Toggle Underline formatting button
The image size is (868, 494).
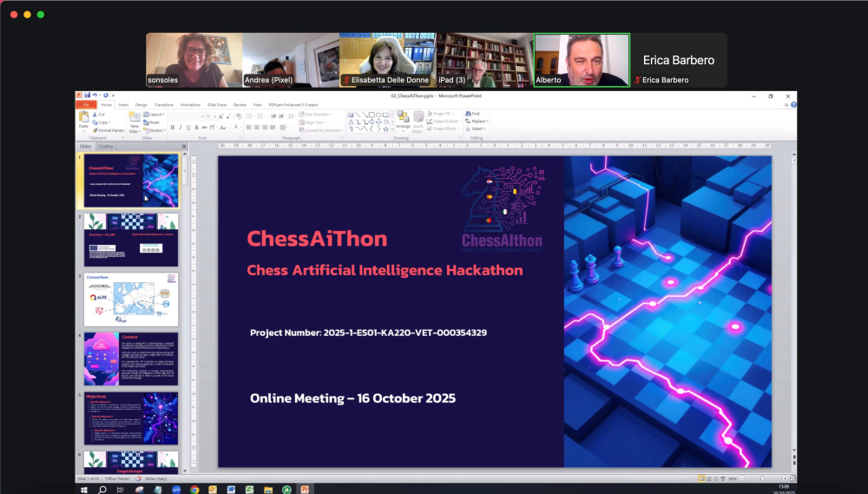[190, 127]
